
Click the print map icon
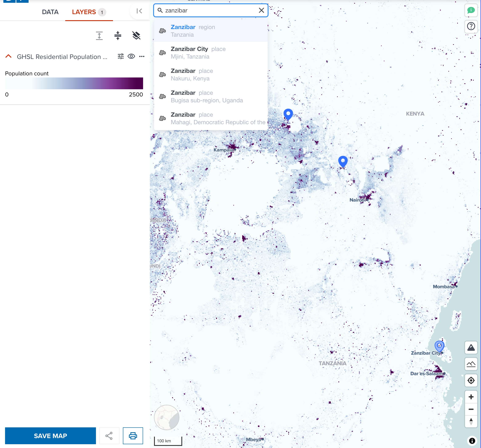point(133,436)
